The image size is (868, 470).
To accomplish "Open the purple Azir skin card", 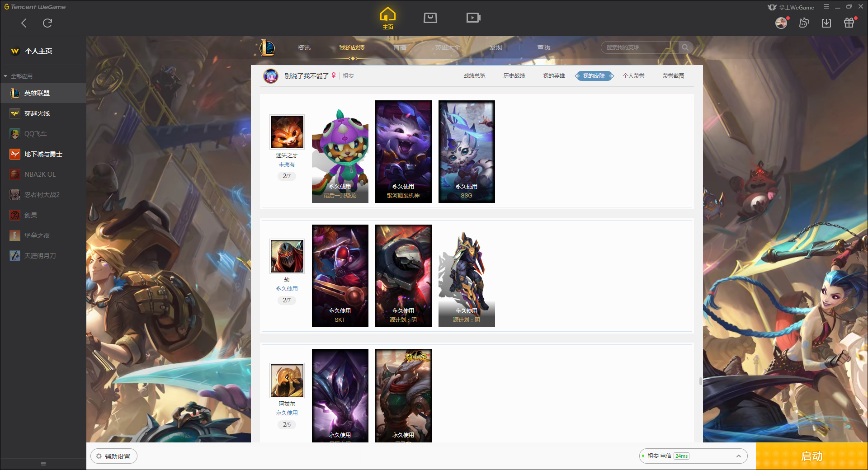I will 340,395.
